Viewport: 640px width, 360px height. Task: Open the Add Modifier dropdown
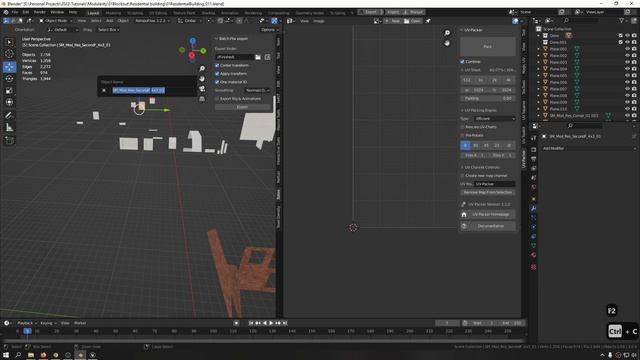589,149
